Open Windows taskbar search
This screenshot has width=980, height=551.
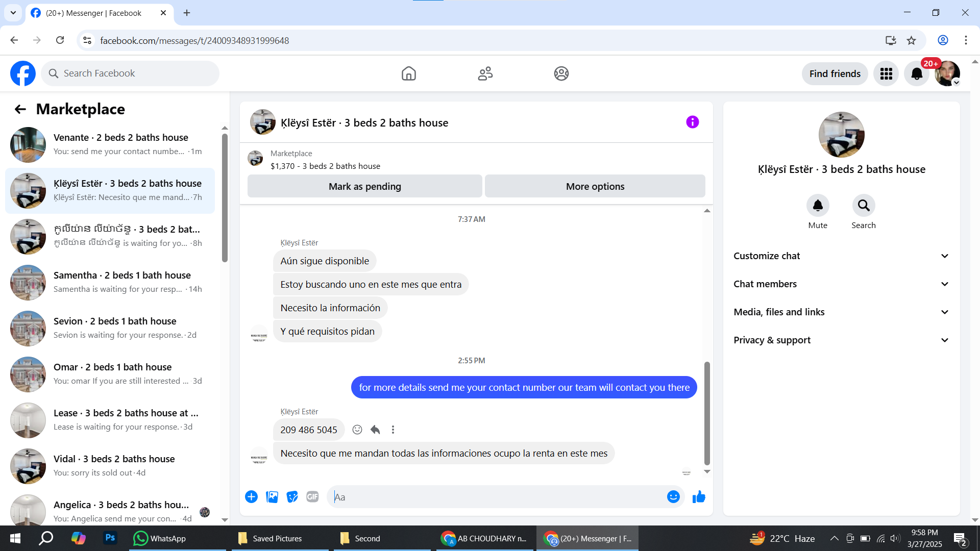tap(46, 538)
